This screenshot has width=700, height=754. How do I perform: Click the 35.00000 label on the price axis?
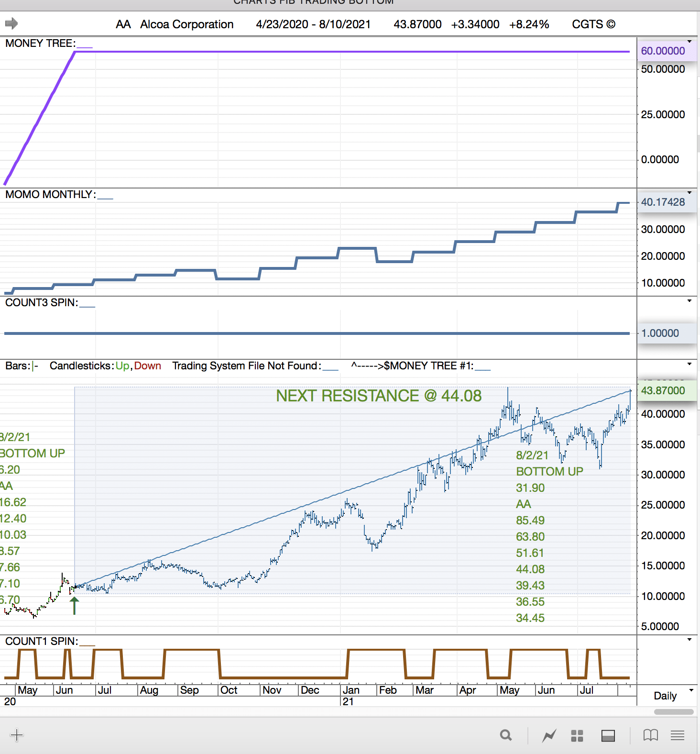tap(663, 445)
